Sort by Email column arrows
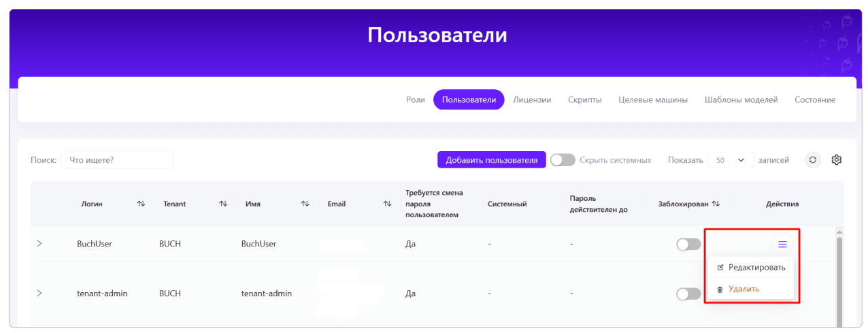868x333 pixels. pos(387,204)
